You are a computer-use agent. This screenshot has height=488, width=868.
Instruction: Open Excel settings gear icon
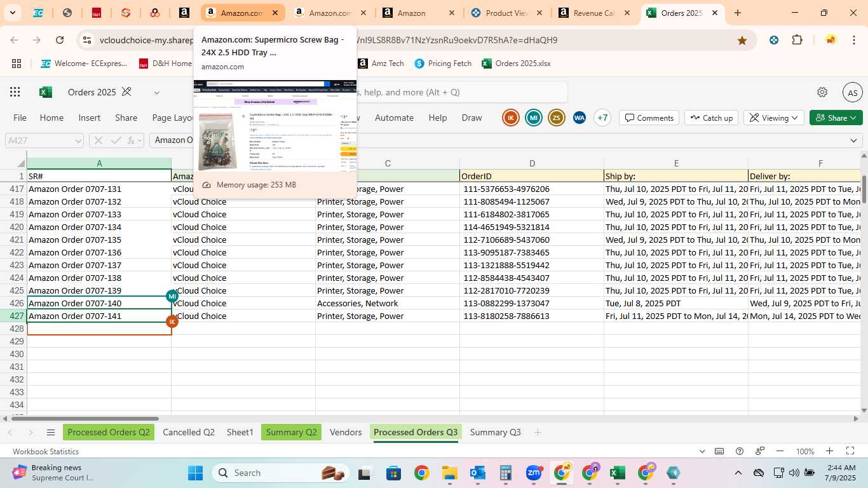[x=822, y=92]
